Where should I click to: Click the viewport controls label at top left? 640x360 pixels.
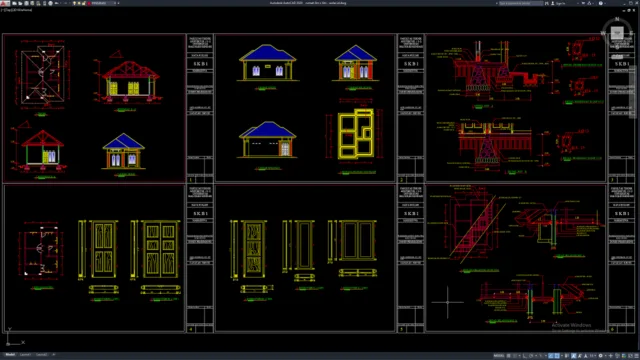tap(16, 10)
